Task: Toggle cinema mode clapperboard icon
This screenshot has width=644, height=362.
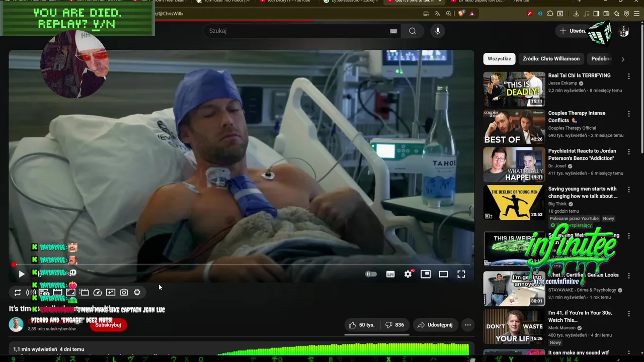Action: coord(57,292)
